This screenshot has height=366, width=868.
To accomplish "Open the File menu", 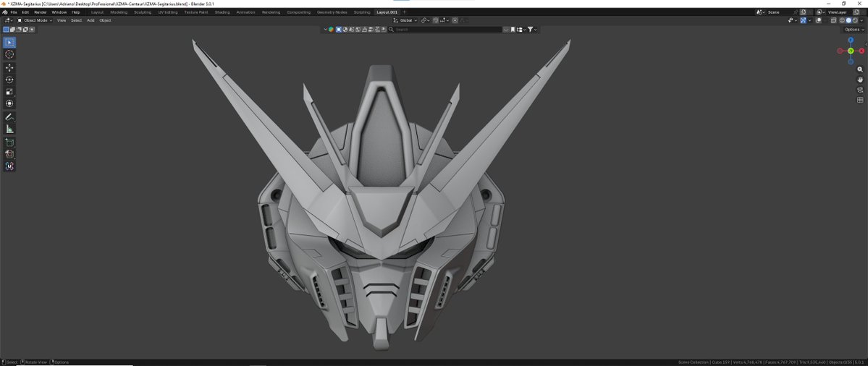I will tap(14, 12).
